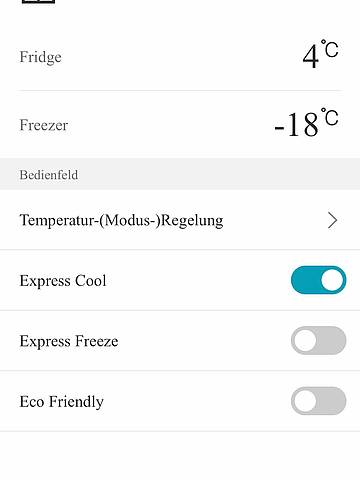Click the white knob on Express Cool switch
Image resolution: width=360 pixels, height=480 pixels.
(332, 280)
